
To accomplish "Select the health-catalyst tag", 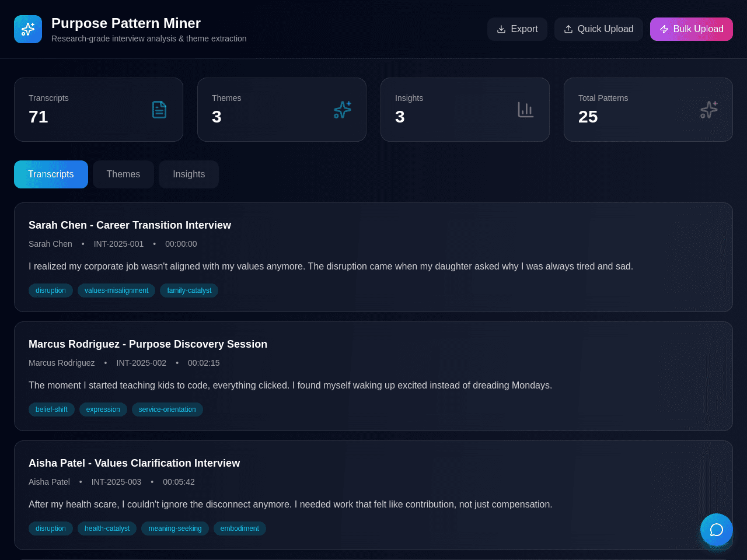I will pyautogui.click(x=107, y=528).
